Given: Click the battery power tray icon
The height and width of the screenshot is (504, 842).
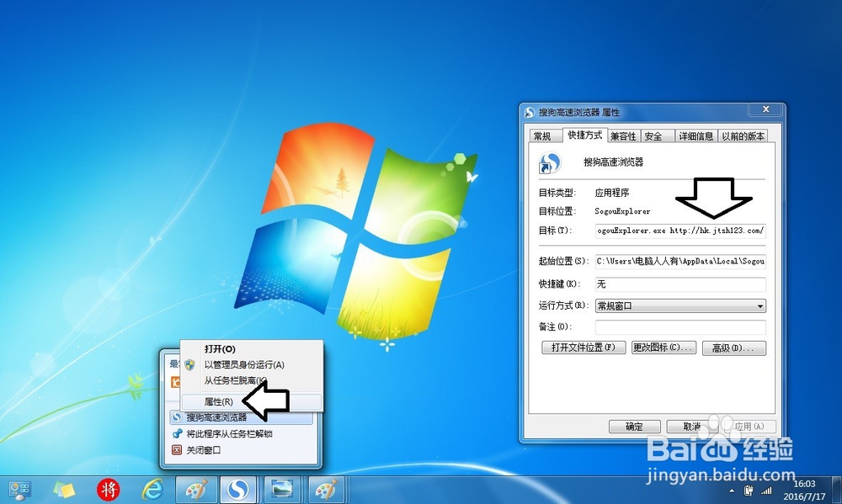Looking at the screenshot, I should pos(749,491).
